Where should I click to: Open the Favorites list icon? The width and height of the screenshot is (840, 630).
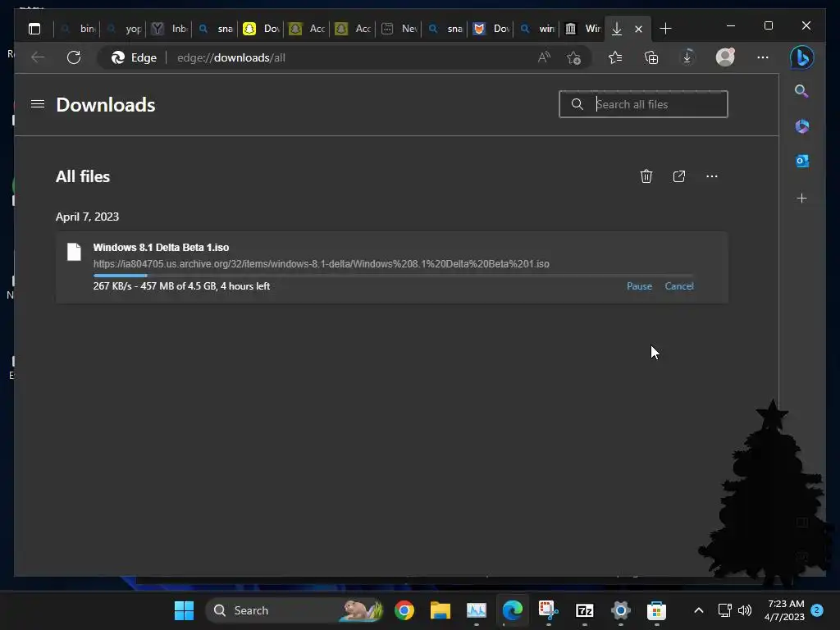point(615,57)
